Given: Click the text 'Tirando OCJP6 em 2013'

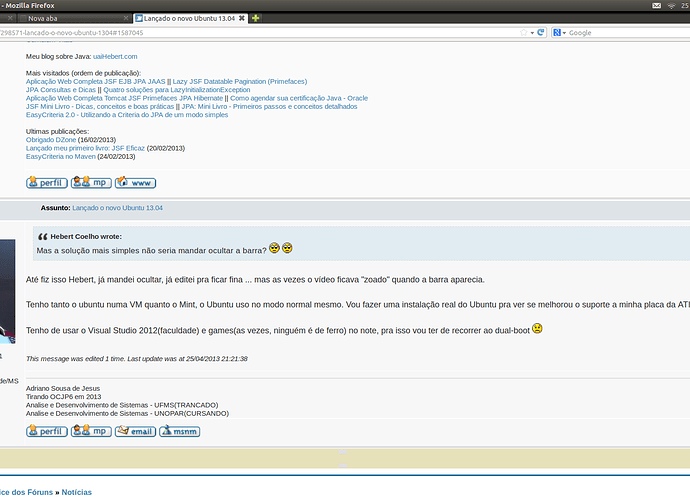Looking at the screenshot, I should 63,397.
